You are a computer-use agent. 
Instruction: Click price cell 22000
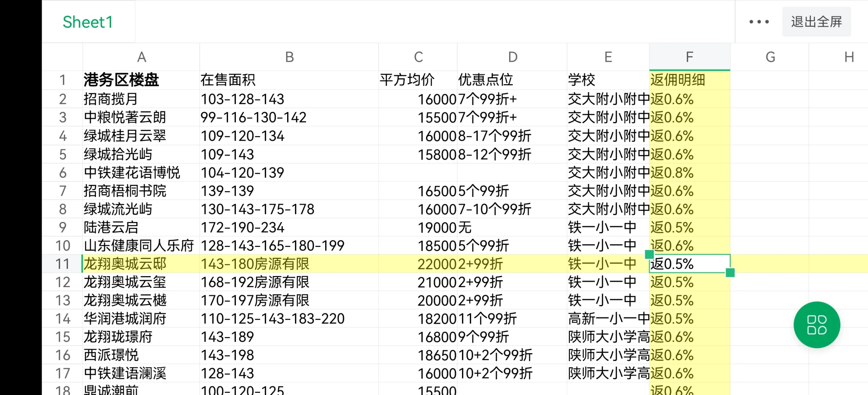point(418,264)
